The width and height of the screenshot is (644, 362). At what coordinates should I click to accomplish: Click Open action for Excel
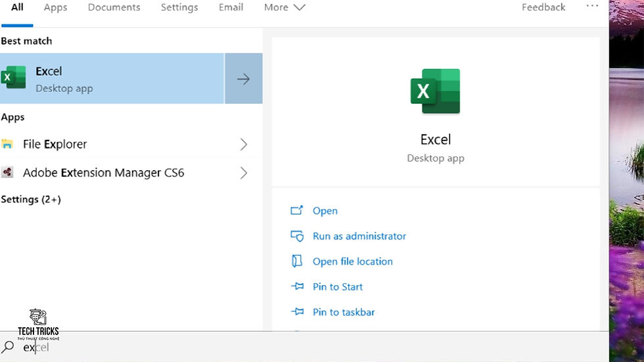325,210
